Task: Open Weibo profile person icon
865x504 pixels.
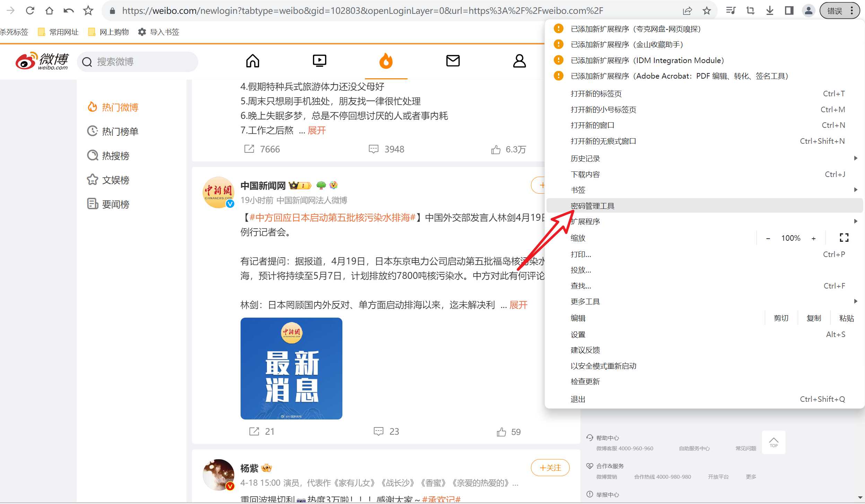Action: coord(519,61)
